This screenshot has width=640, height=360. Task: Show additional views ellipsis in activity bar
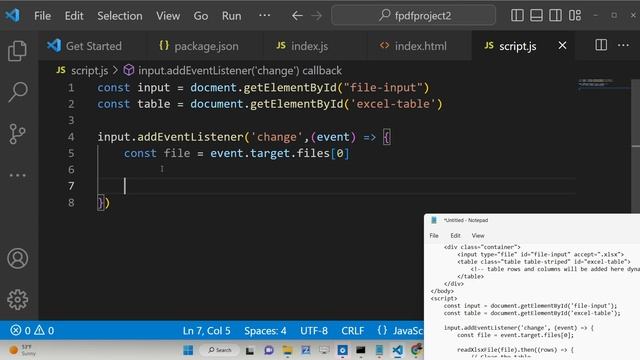pyautogui.click(x=18, y=176)
